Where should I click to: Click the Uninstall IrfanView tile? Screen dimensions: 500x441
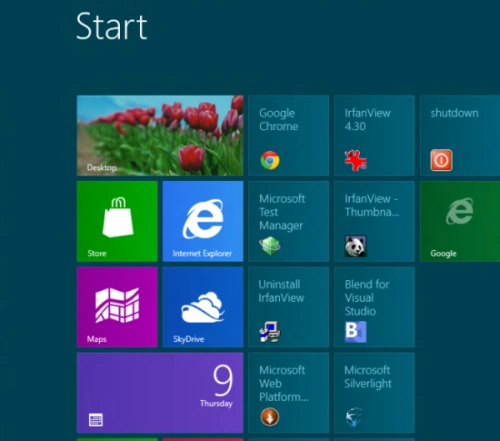coord(289,307)
